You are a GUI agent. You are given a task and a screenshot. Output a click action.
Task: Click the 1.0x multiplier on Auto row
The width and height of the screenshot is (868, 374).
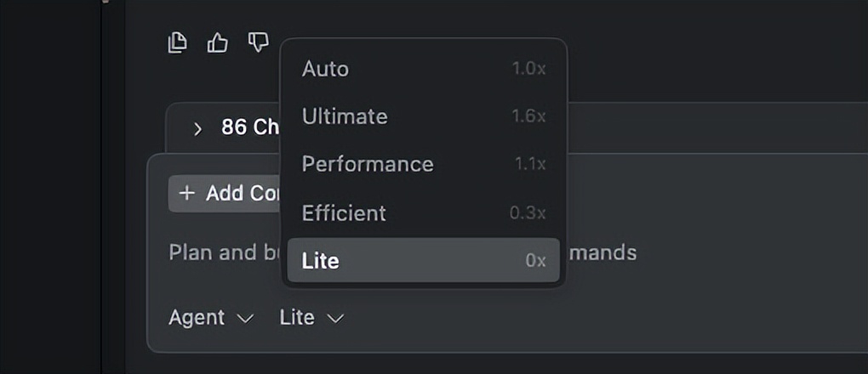pos(528,69)
